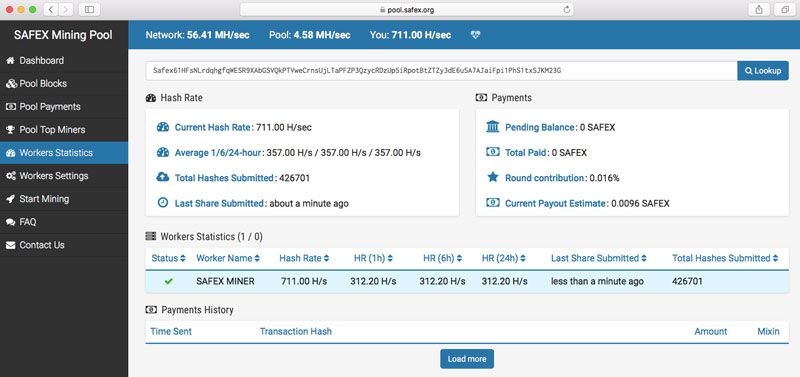Click Workers Statistics table header icon
Screen dimensions: 800x377
coord(151,237)
